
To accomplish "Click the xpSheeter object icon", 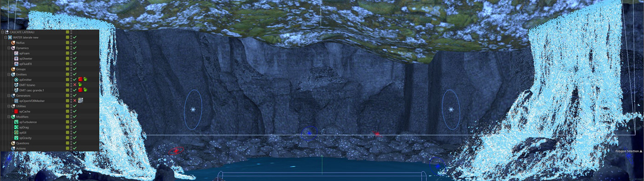I will [16, 59].
